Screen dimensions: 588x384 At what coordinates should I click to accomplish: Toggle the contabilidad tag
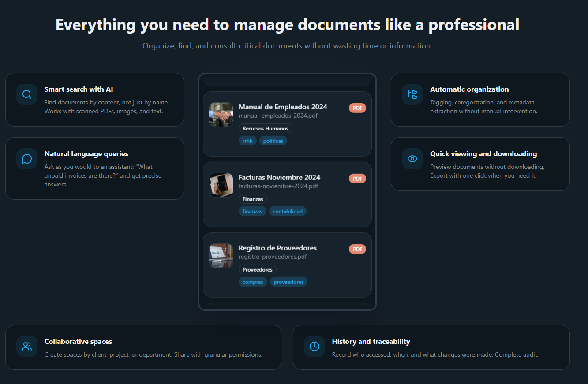(x=288, y=211)
